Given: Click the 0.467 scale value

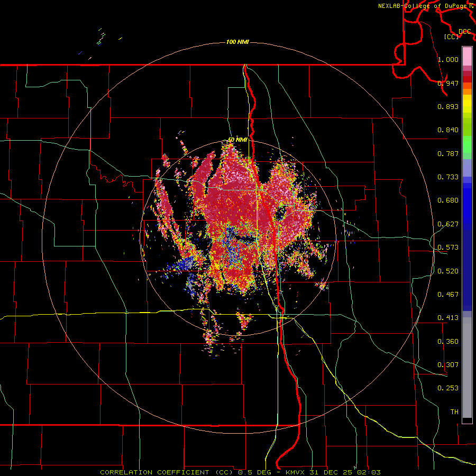Looking at the screenshot, I should 448,295.
